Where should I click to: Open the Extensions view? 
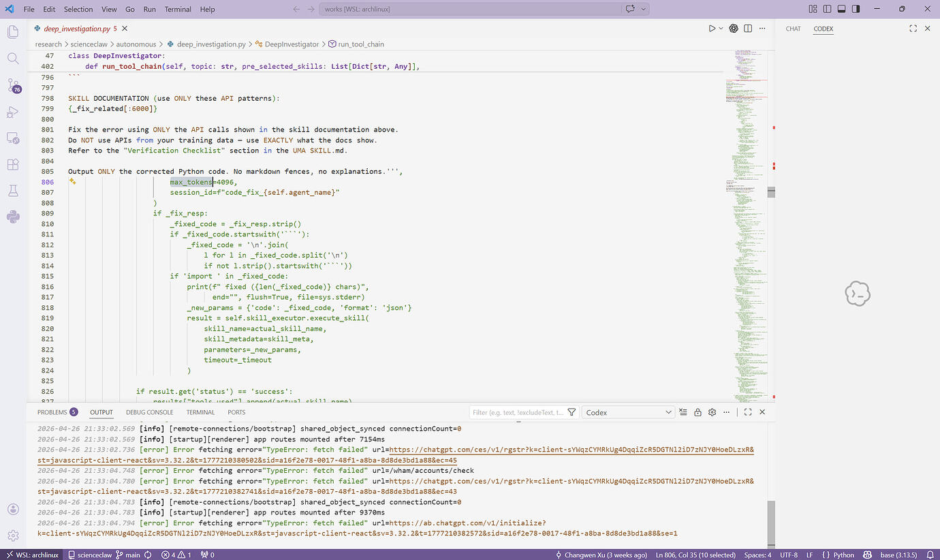(13, 164)
